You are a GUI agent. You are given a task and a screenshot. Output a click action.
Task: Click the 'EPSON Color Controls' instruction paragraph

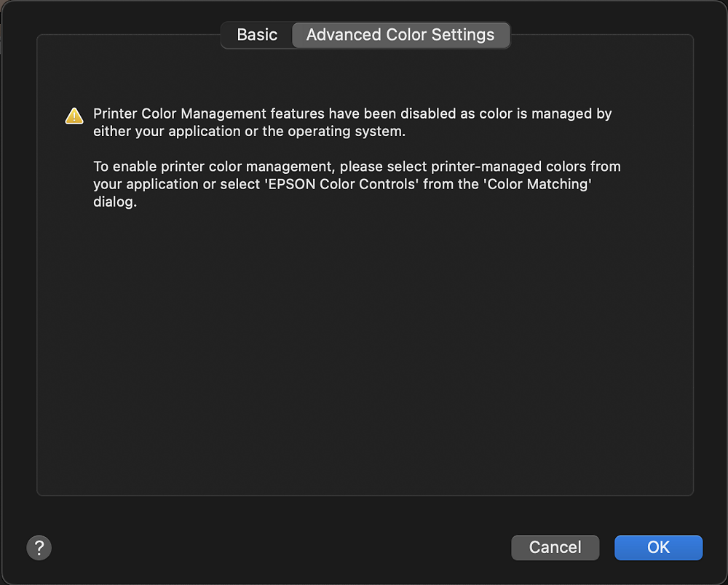point(356,183)
